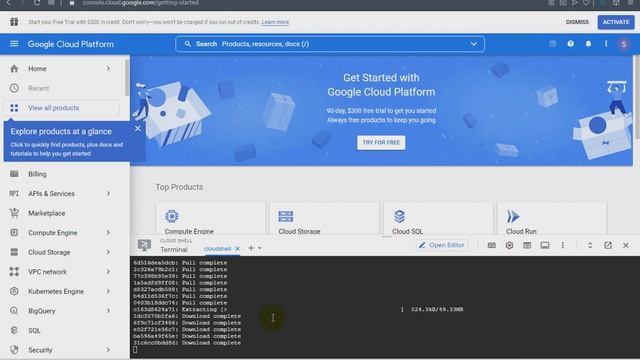Viewport: 640px width, 360px height.
Task: Open Marketplace from the sidebar
Action: tap(47, 213)
